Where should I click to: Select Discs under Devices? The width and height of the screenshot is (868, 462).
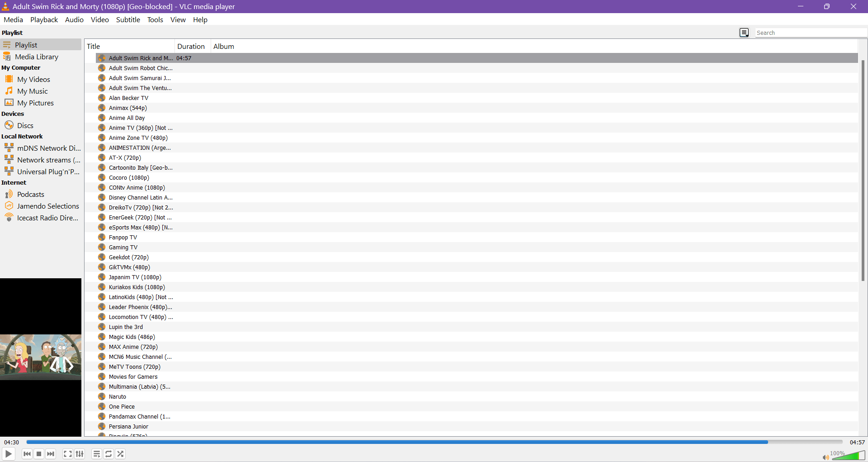[41, 125]
